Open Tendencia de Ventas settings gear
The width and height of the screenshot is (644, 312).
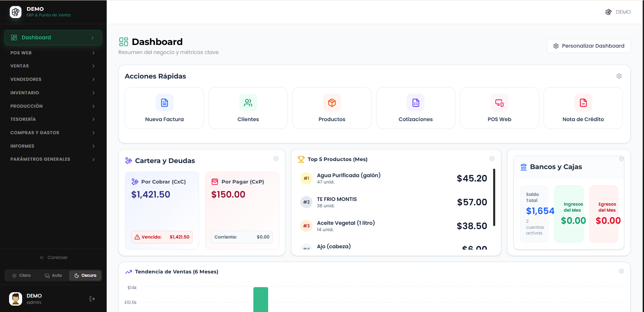[x=622, y=271]
